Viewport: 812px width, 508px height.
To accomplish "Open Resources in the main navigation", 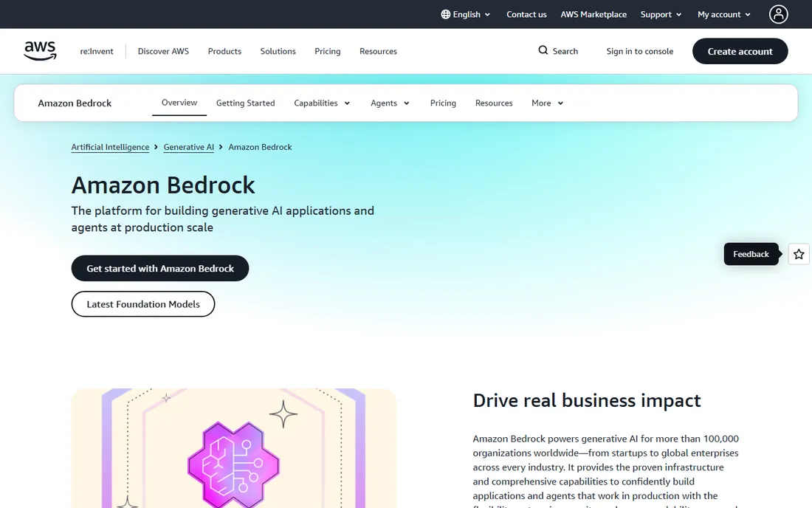I will (x=378, y=51).
